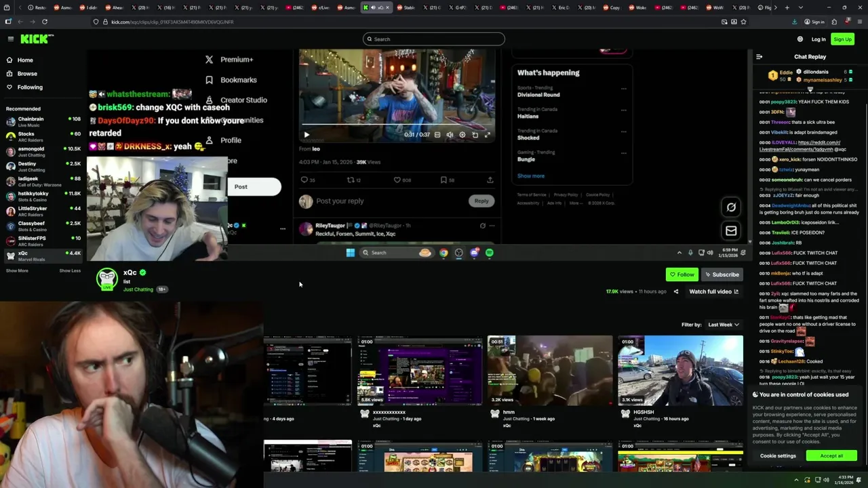Open X Bookmarks menu item
The image size is (868, 488).
click(231, 80)
